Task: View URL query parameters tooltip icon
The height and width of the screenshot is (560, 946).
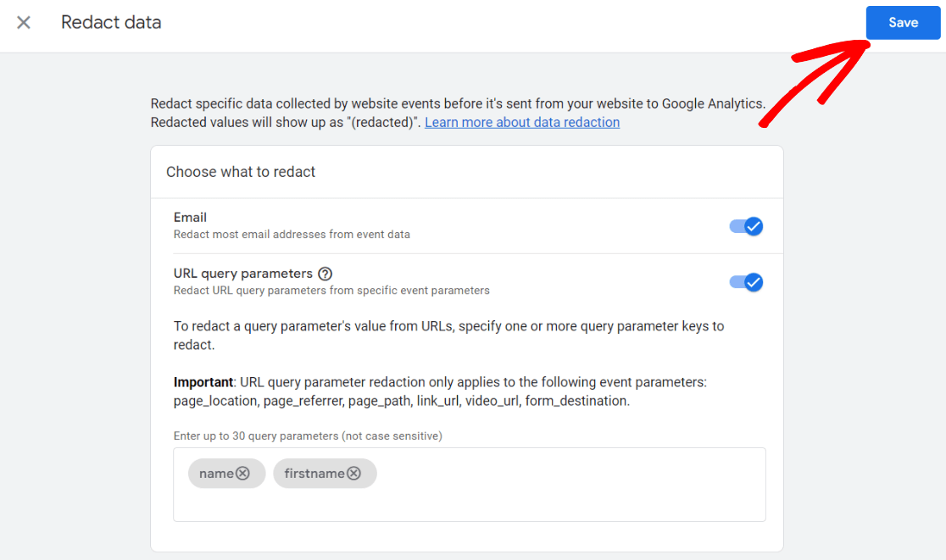Action: click(x=325, y=273)
